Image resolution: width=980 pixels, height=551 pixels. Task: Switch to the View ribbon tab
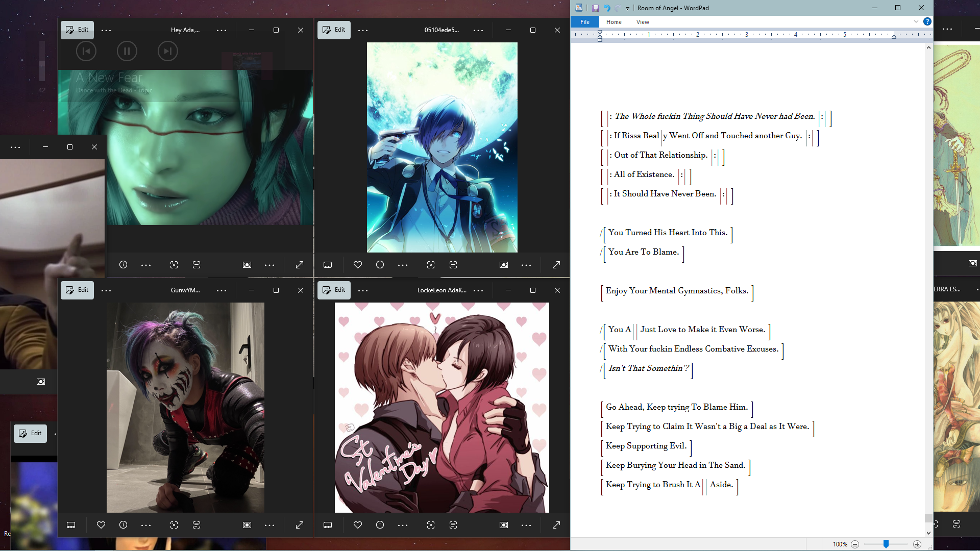(643, 22)
